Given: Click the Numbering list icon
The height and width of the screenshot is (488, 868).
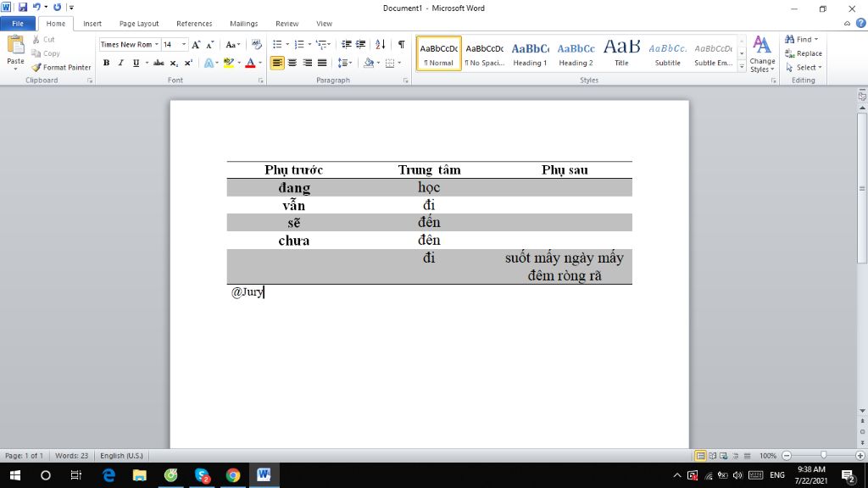Looking at the screenshot, I should click(299, 45).
